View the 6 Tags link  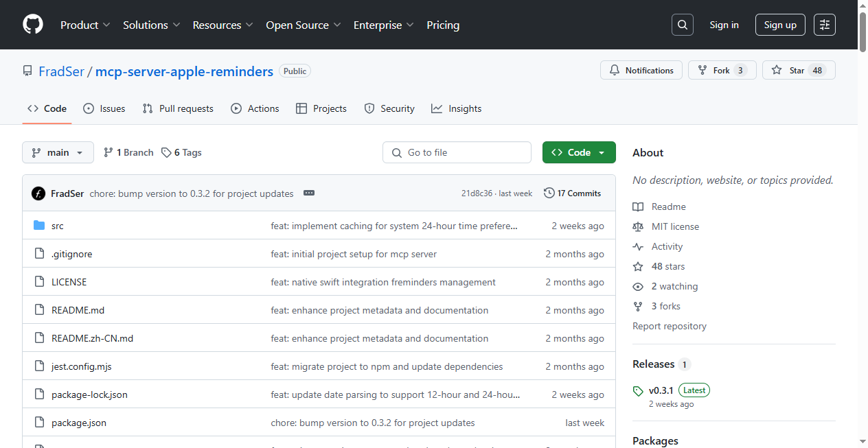tap(181, 152)
